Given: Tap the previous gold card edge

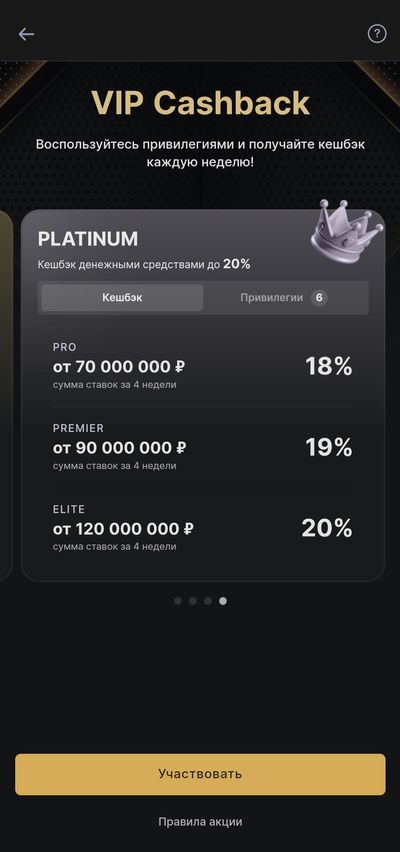Looking at the screenshot, I should pyautogui.click(x=6, y=395).
